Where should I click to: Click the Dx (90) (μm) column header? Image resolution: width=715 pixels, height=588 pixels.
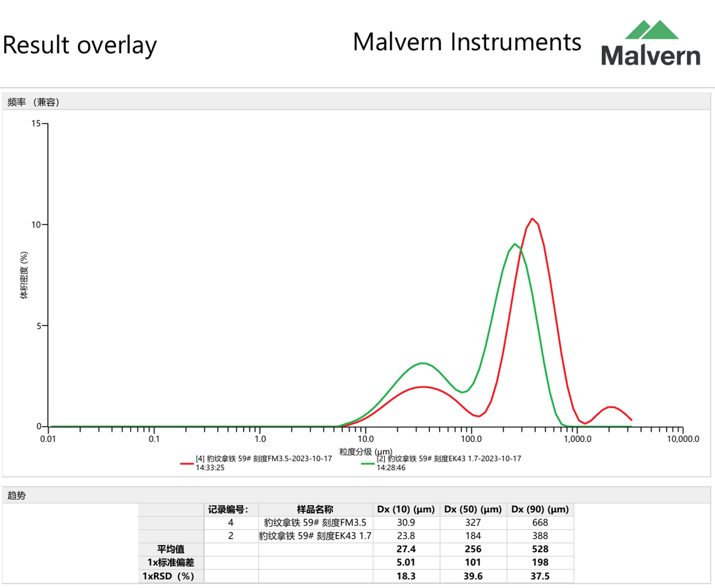(x=540, y=509)
